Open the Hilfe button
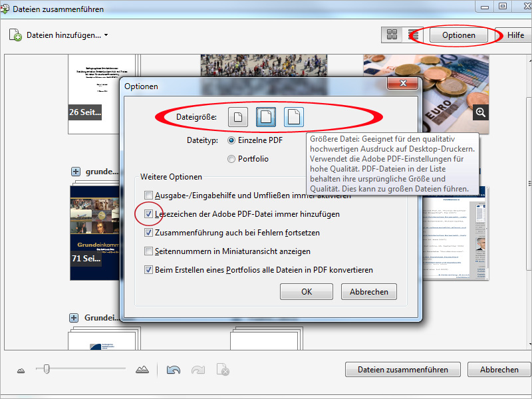The width and height of the screenshot is (532, 399). (x=515, y=35)
